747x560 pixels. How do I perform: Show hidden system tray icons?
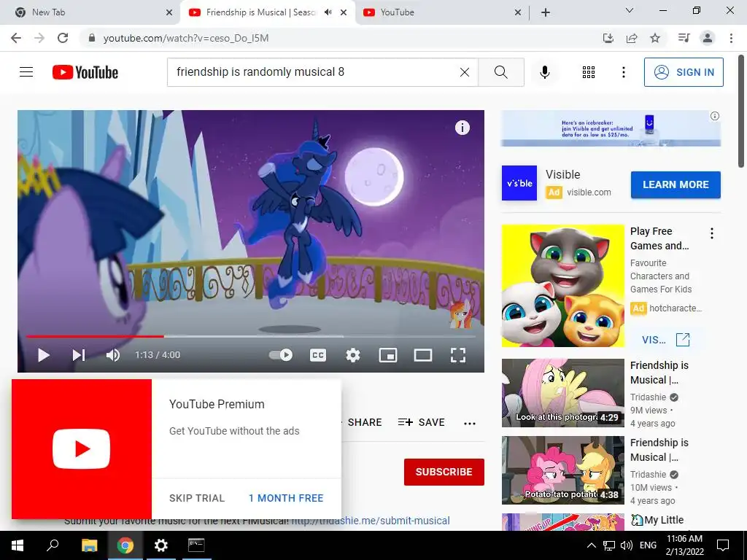click(x=591, y=545)
